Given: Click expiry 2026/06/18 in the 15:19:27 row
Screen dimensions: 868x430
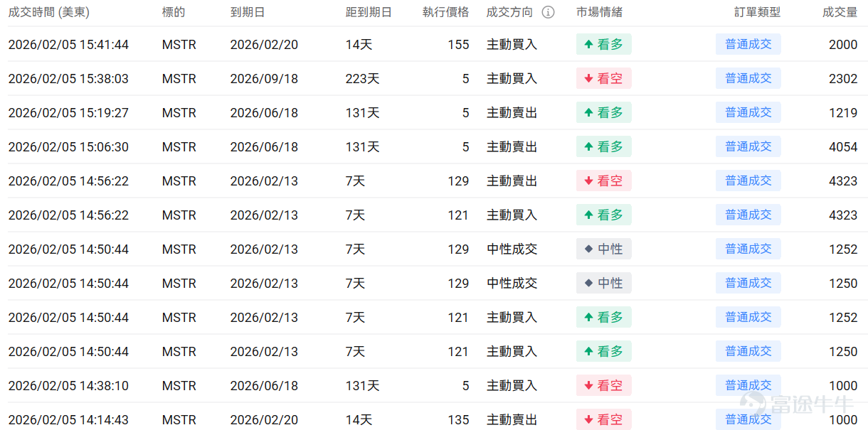Looking at the screenshot, I should pyautogui.click(x=264, y=113).
